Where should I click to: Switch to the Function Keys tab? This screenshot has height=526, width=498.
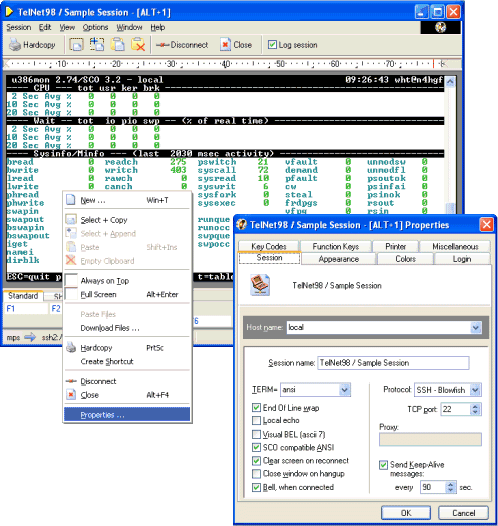[x=336, y=246]
